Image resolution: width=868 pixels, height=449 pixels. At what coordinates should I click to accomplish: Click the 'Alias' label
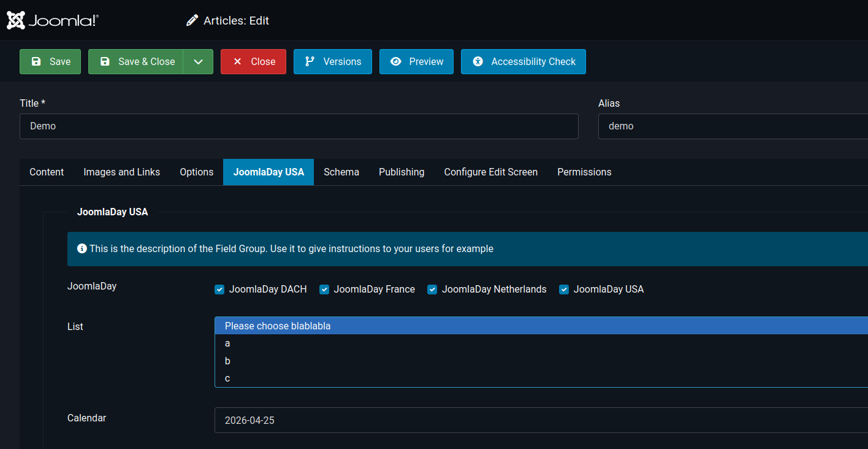click(609, 104)
